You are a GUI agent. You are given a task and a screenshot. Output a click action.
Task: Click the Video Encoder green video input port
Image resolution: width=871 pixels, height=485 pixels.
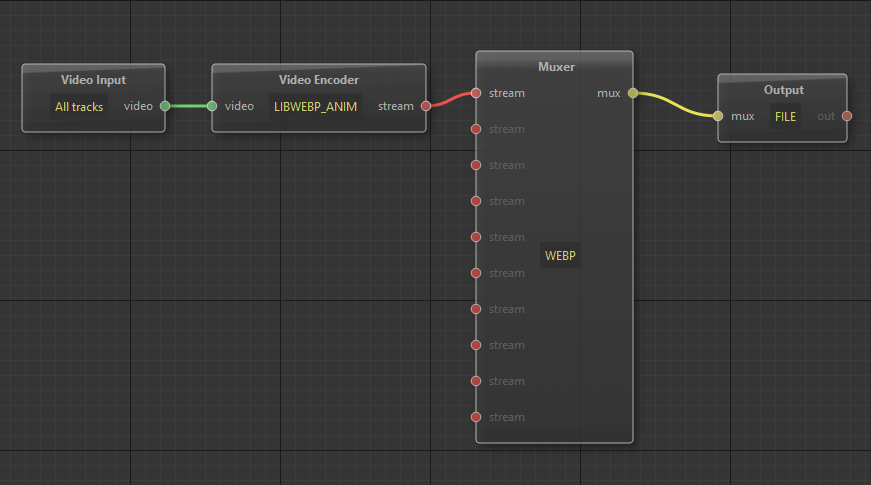212,105
